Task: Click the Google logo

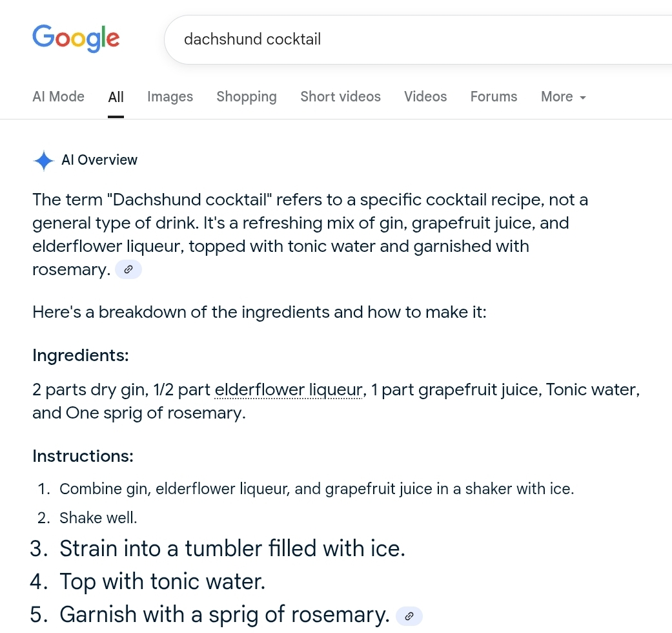Action: (x=76, y=39)
